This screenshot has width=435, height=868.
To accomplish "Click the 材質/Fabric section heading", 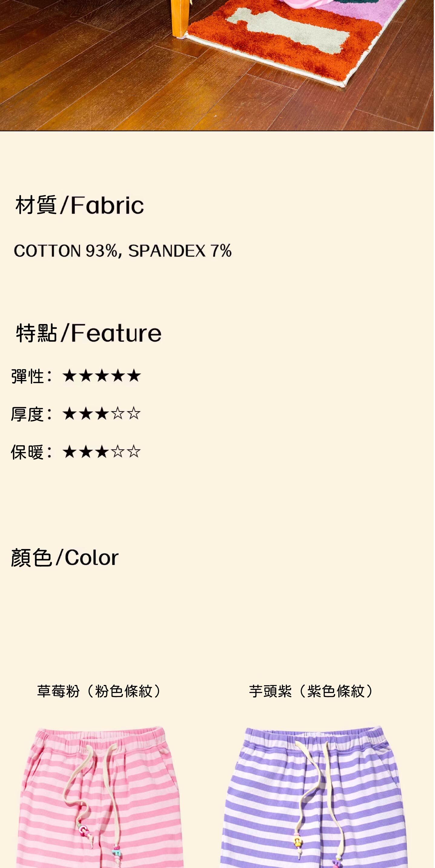I will click(x=80, y=205).
